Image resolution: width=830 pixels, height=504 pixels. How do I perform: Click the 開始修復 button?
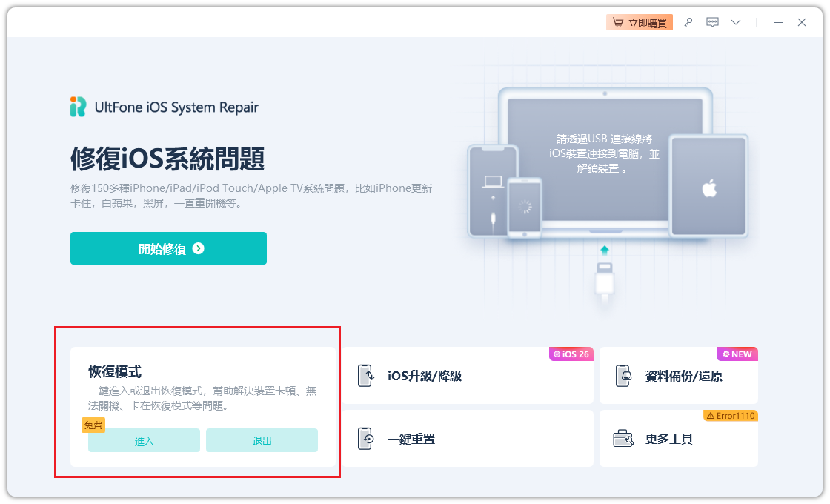[168, 248]
